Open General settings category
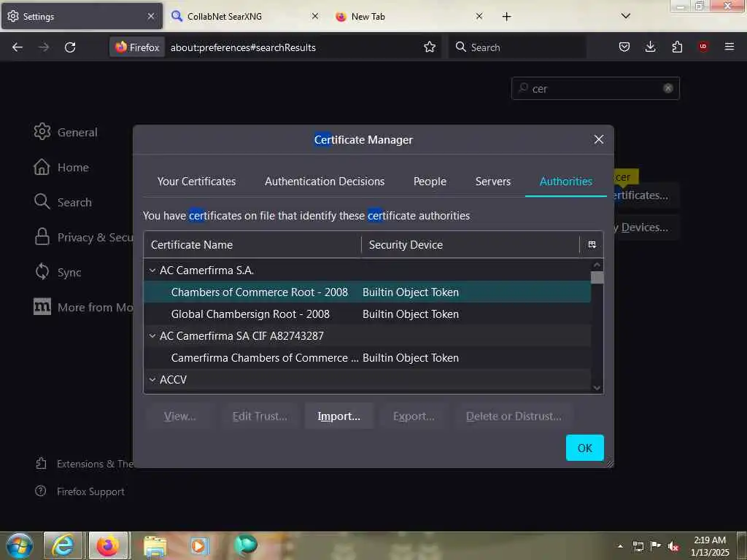The height and width of the screenshot is (560, 747). point(65,132)
